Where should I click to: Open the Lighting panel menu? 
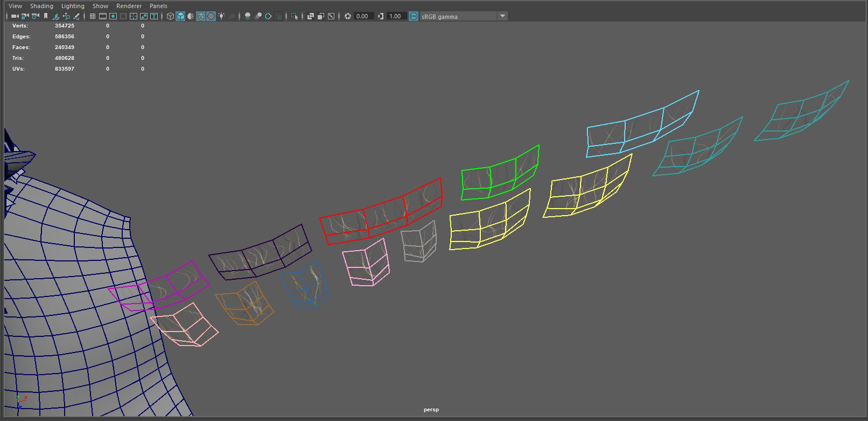[73, 6]
